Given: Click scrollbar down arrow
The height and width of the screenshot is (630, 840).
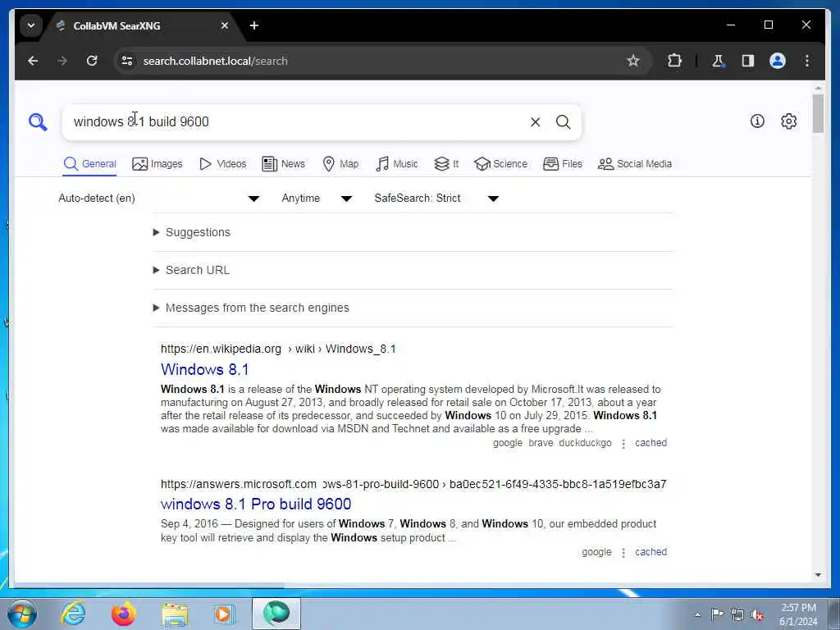Looking at the screenshot, I should pyautogui.click(x=818, y=575).
